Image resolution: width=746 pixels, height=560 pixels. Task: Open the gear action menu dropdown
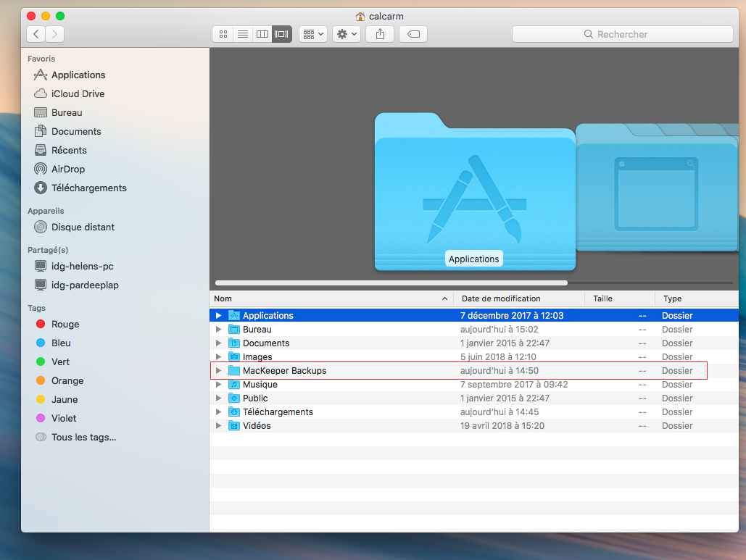pos(346,34)
